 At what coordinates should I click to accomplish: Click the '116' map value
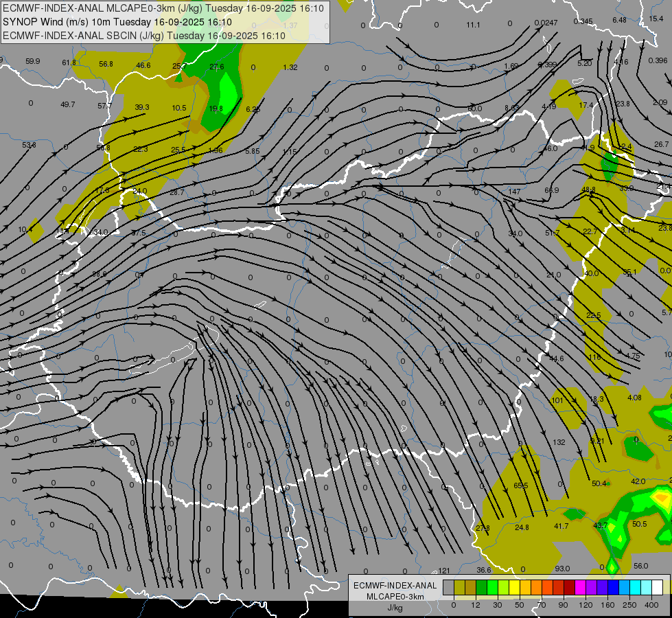[595, 357]
